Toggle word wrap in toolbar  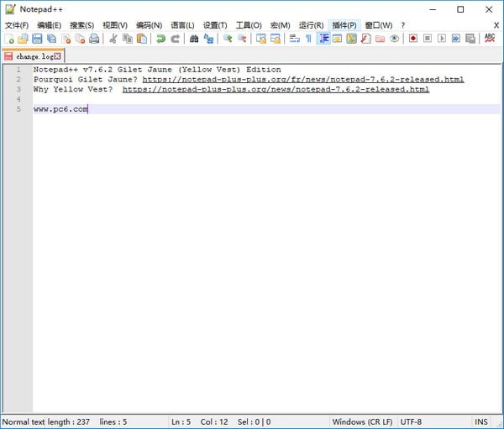tap(294, 39)
